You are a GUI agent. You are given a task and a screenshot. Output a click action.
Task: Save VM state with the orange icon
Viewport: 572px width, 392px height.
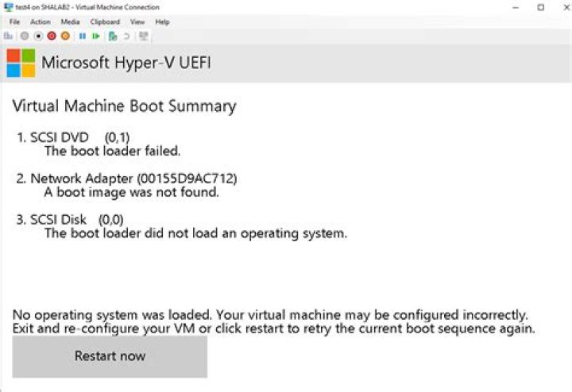point(65,36)
